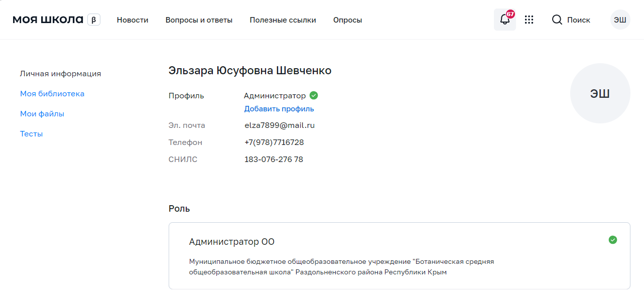Image resolution: width=644 pixels, height=308 pixels.
Task: Click the ЭШ avatar in header
Action: tap(620, 20)
